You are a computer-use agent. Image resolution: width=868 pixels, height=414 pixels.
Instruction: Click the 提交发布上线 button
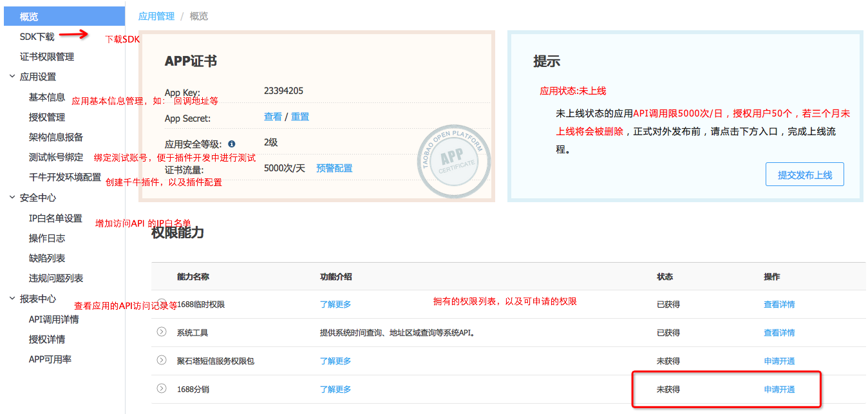tap(805, 174)
